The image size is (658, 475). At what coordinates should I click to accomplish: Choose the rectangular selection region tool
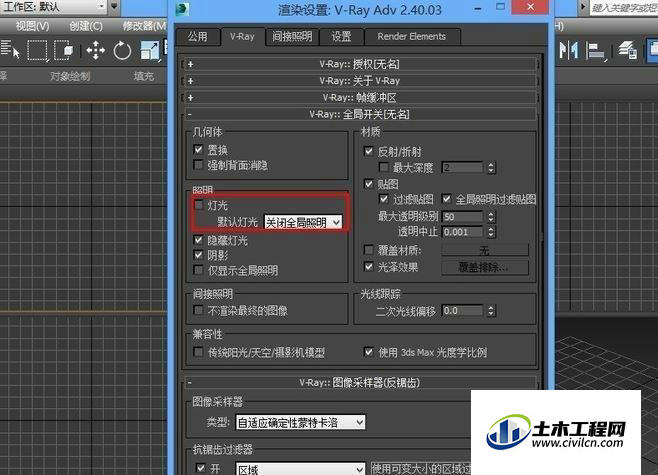point(37,50)
